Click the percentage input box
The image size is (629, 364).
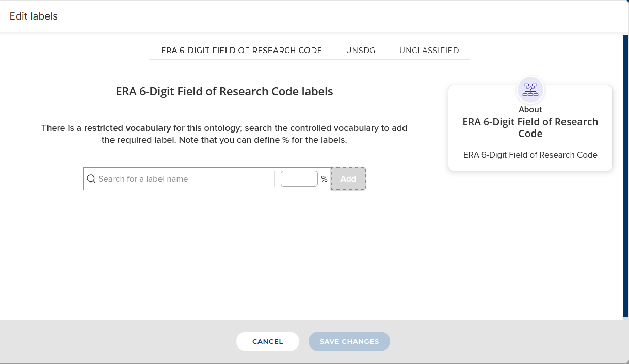click(299, 179)
